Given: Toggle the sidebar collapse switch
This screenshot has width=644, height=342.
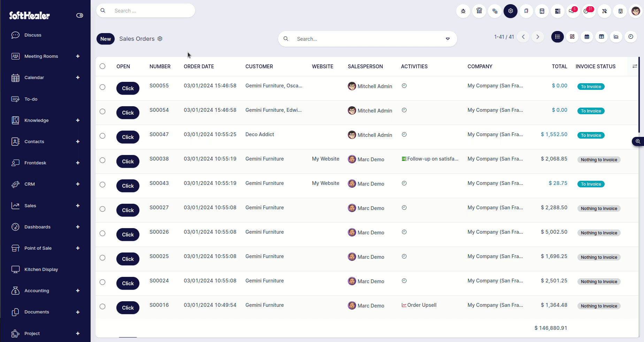Looking at the screenshot, I should point(80,15).
